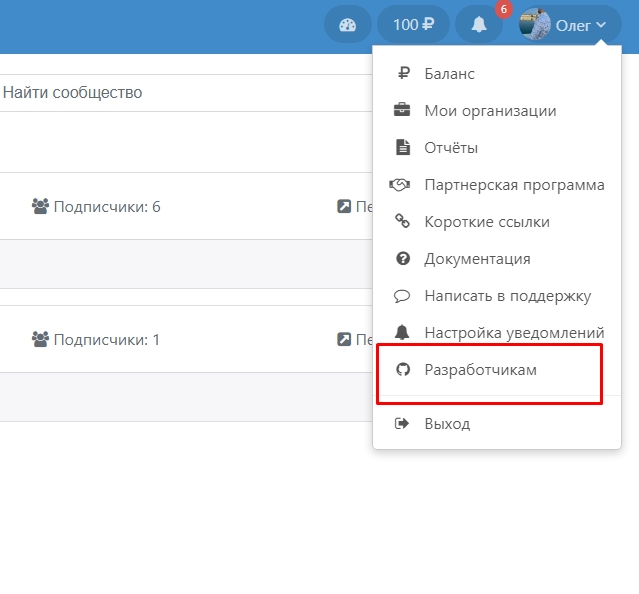Screen dimensions: 639x594
Task: Select Настройка уведомлений menu item
Action: [x=514, y=332]
